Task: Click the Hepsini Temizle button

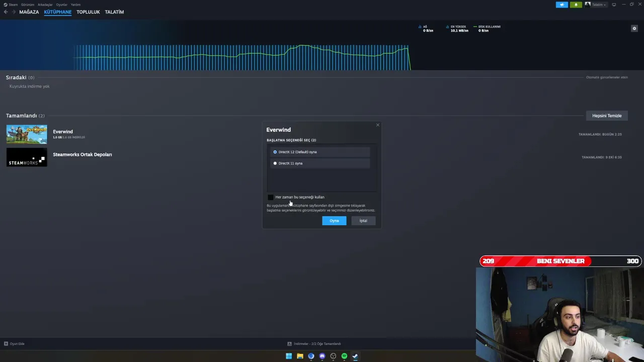Action: (x=607, y=116)
